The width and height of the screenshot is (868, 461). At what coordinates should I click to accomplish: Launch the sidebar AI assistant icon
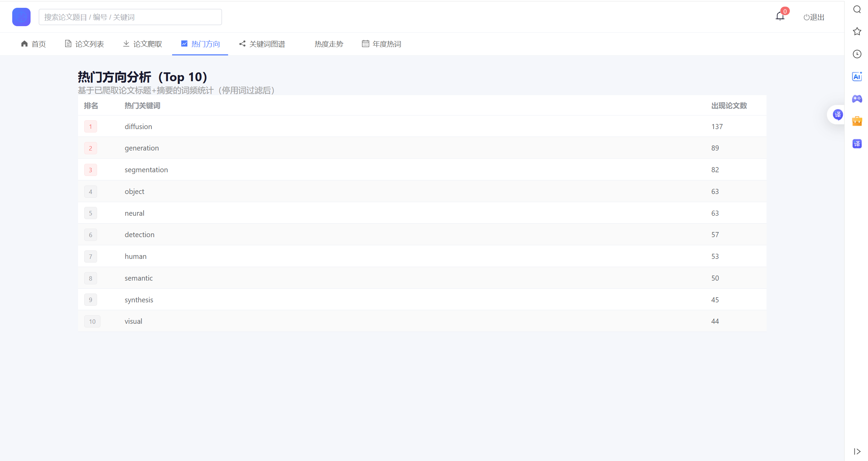[857, 76]
